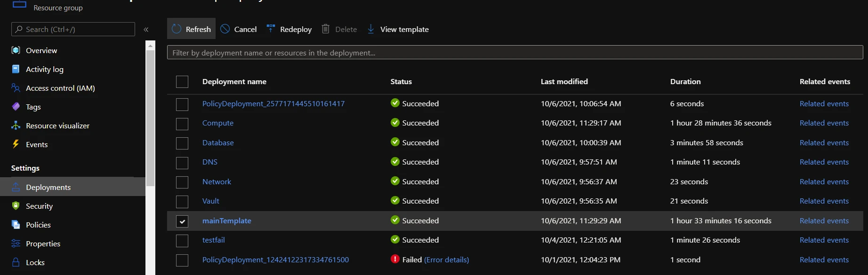Toggle the select-all deployments checkbox
Image resolution: width=868 pixels, height=275 pixels.
182,82
